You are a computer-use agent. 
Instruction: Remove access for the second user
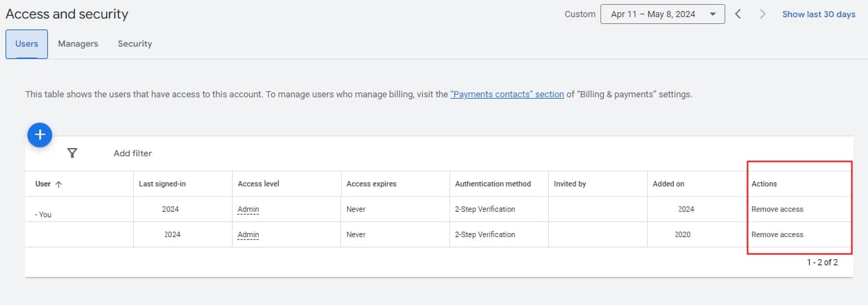[x=777, y=234]
